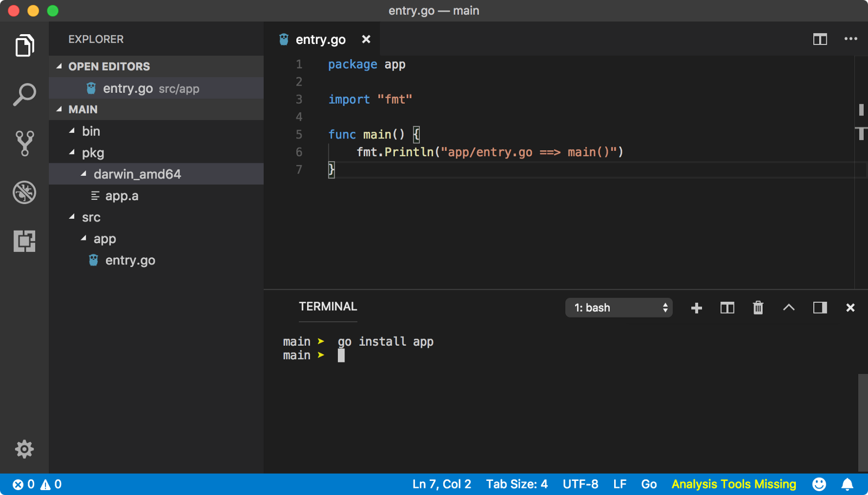Switch to the entry.go editor tab

[321, 40]
